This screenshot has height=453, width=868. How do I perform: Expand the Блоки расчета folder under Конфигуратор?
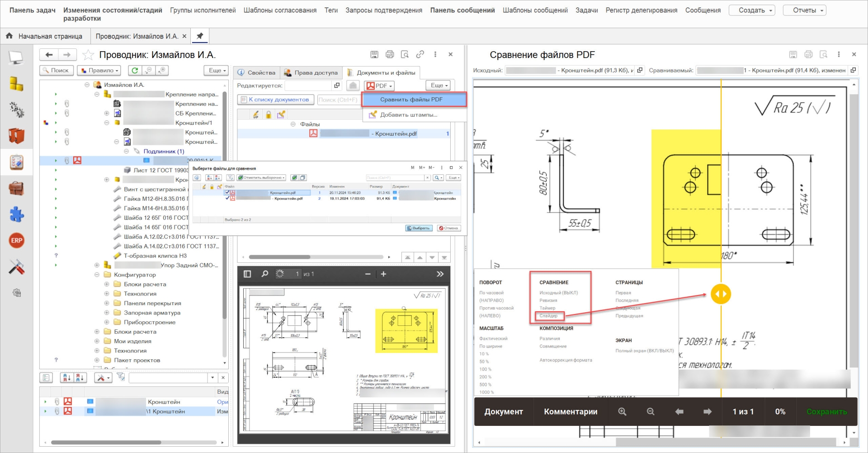pos(107,284)
